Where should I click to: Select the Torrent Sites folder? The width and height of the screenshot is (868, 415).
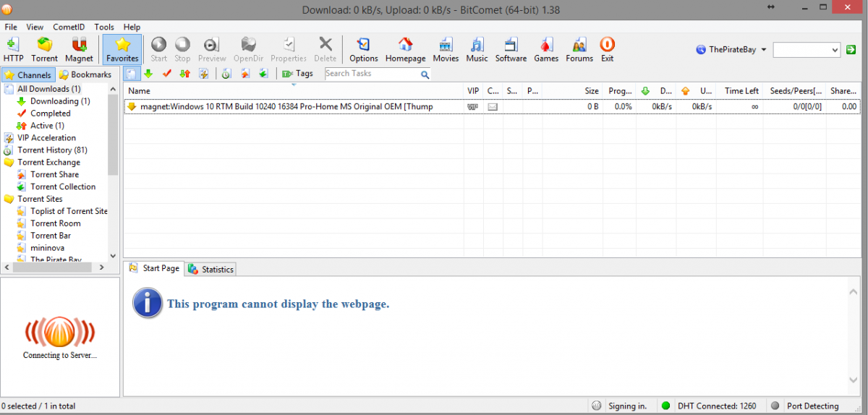pos(40,199)
